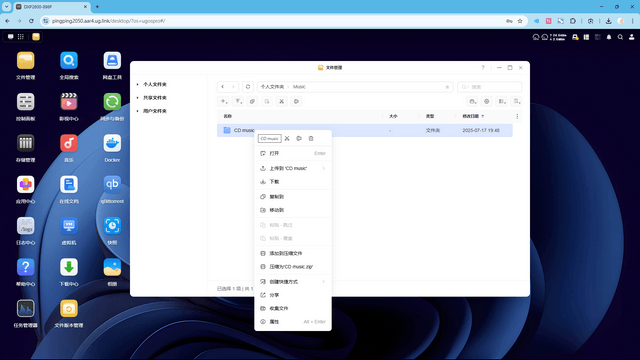Open the 快照 desktop icon
The image size is (640, 360).
(112, 226)
